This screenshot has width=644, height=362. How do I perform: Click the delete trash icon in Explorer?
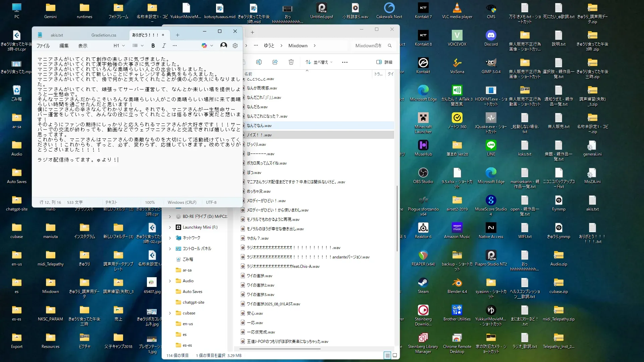click(291, 62)
